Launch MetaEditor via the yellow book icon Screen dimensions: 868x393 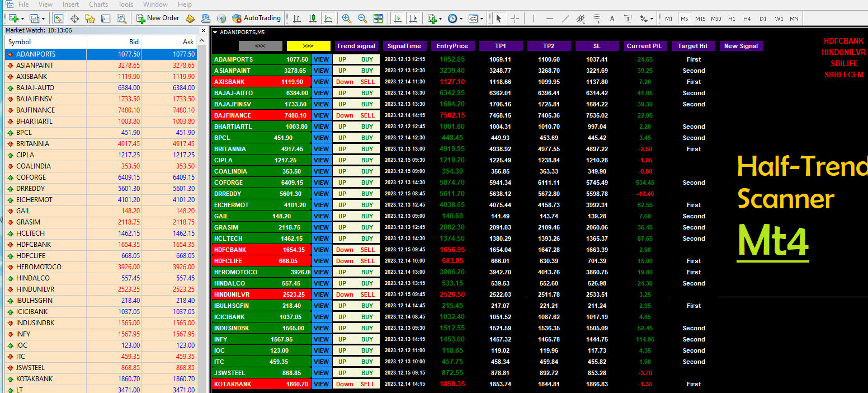pos(190,18)
